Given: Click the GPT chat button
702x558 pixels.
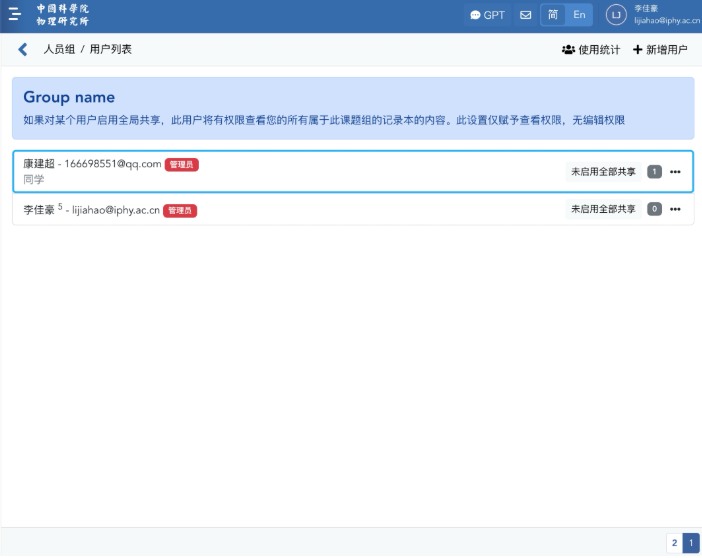Looking at the screenshot, I should [x=488, y=15].
